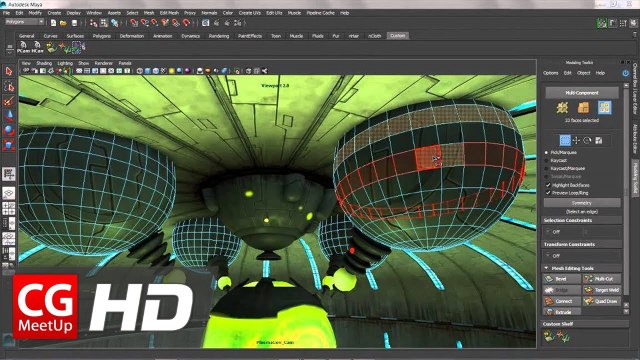Click the Connect button

click(562, 301)
